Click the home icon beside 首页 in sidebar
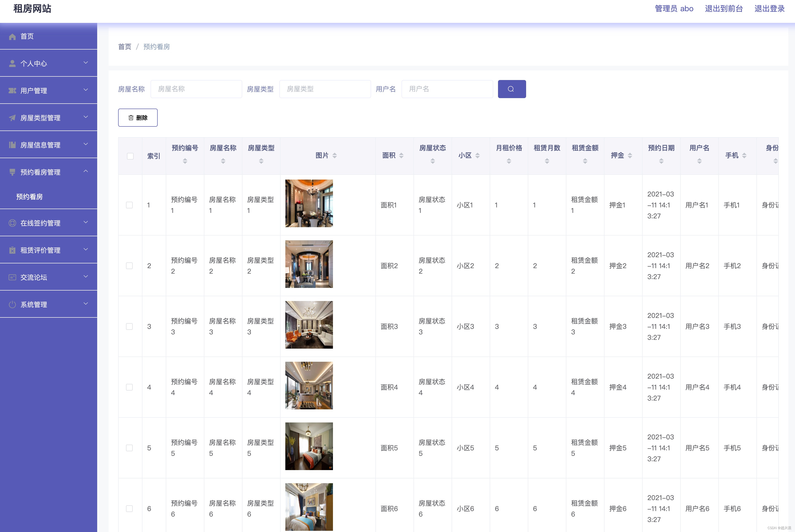The height and width of the screenshot is (532, 795). tap(12, 37)
